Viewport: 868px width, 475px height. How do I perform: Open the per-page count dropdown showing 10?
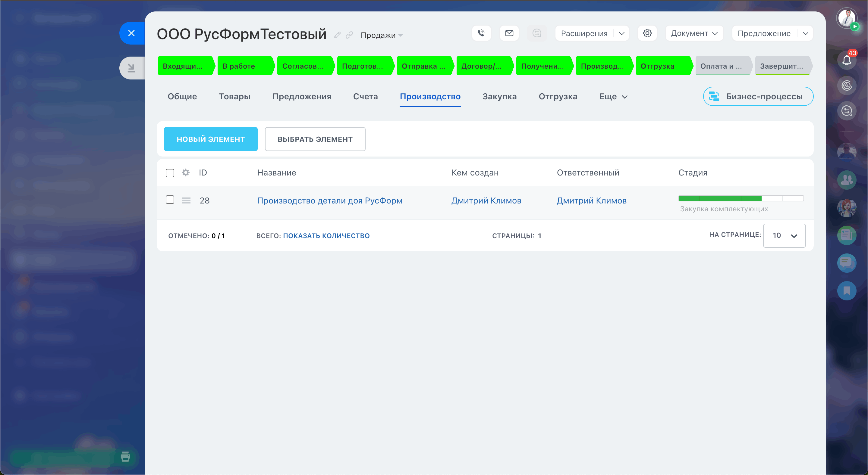tap(784, 236)
